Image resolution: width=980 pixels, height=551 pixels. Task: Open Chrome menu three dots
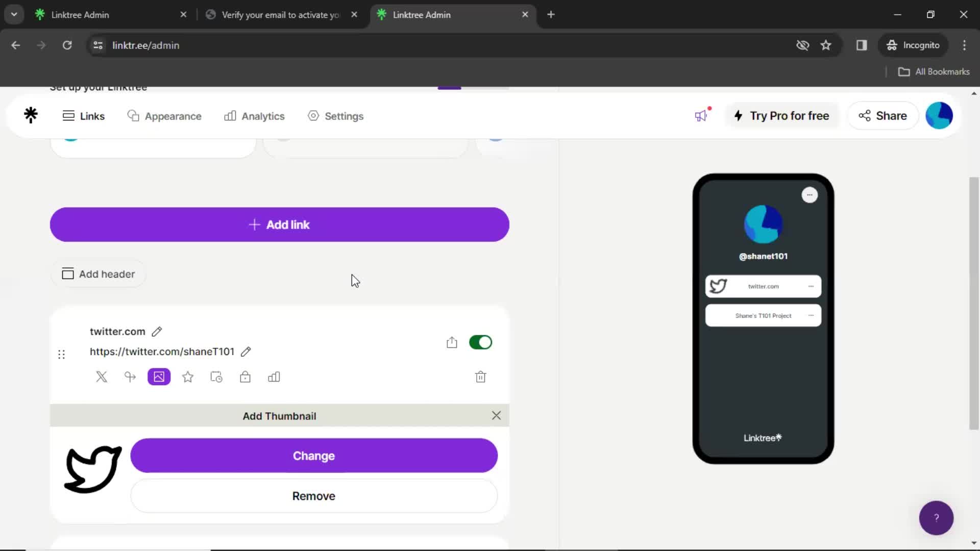(964, 45)
